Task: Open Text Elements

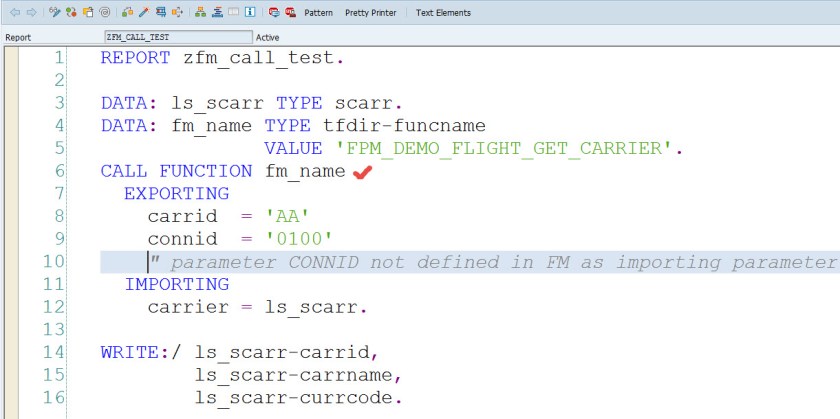Action: click(444, 12)
